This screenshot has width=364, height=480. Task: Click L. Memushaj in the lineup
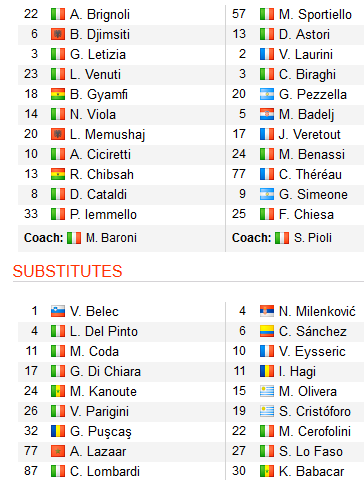[108, 135]
